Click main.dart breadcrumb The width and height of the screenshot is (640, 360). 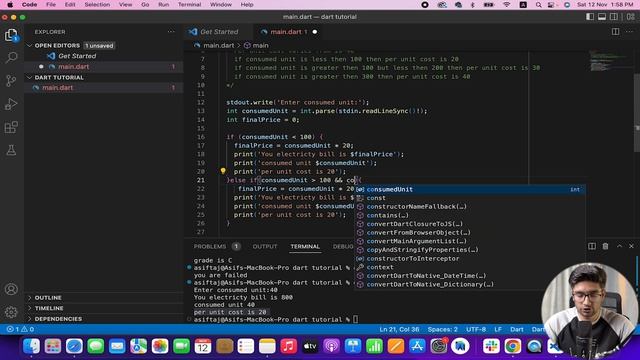pos(219,45)
